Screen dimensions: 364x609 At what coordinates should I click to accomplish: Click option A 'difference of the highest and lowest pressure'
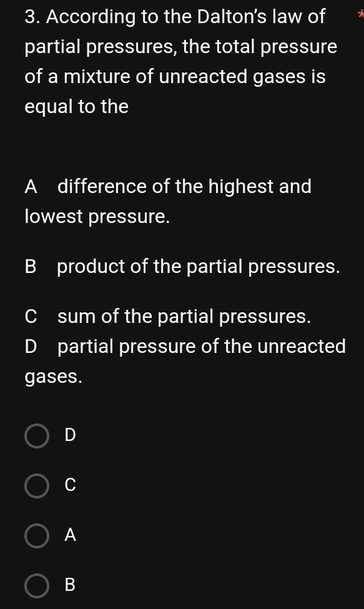[x=168, y=201]
